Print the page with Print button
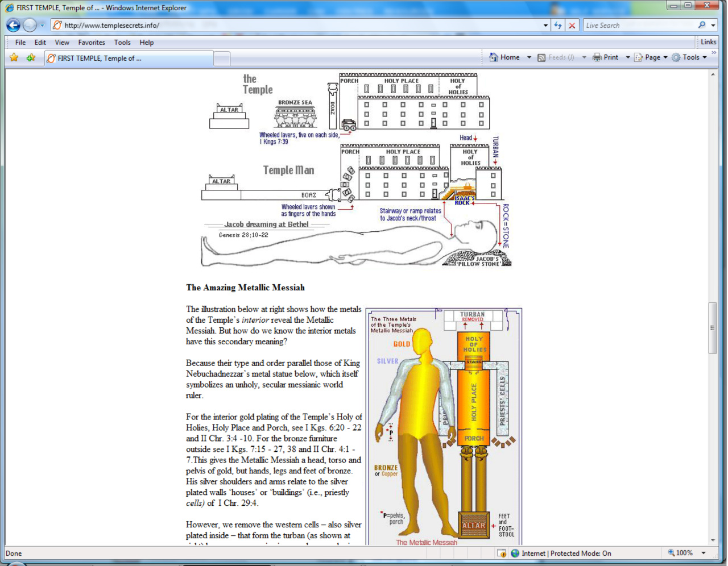728x566 pixels. tap(605, 57)
